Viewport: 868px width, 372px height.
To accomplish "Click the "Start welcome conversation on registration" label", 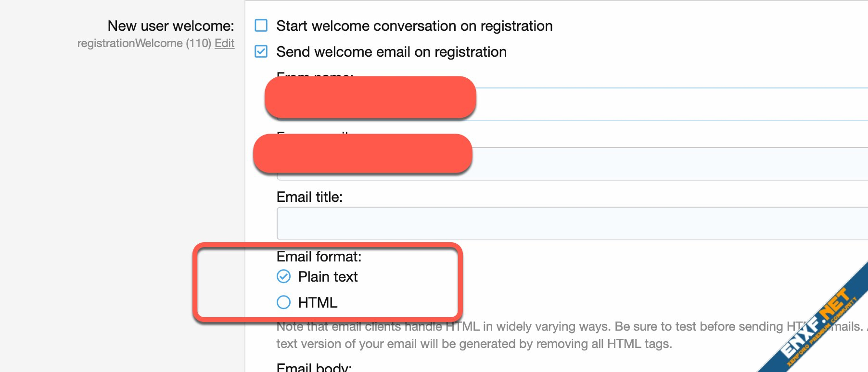I will coord(414,26).
